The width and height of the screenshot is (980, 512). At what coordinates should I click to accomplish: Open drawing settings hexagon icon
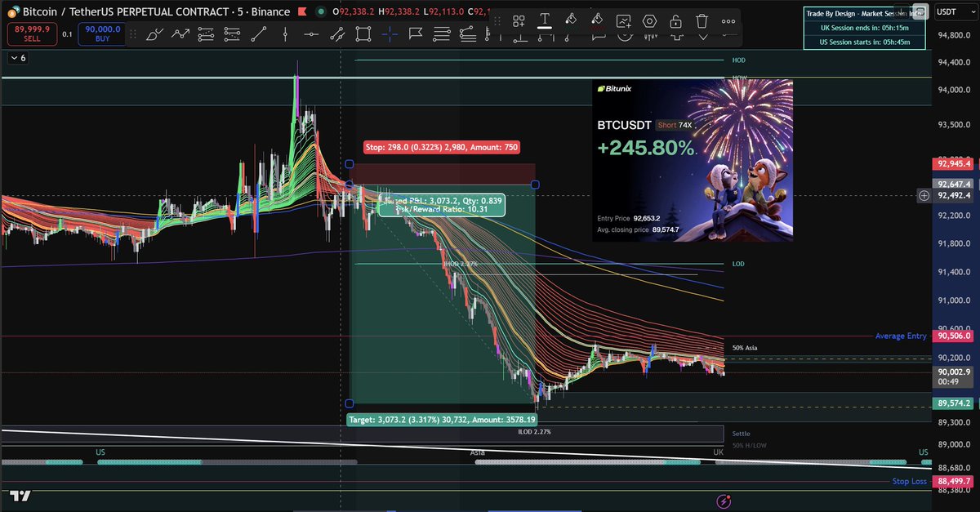(649, 20)
